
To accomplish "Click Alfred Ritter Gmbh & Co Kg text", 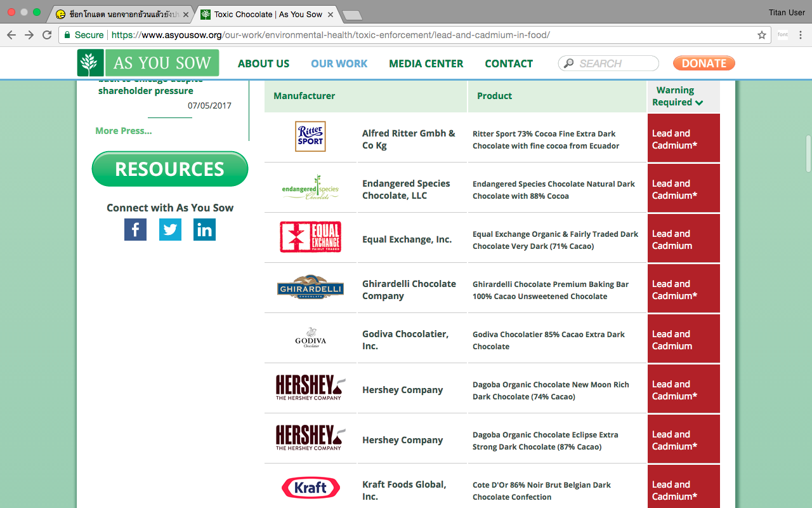I will coord(409,139).
